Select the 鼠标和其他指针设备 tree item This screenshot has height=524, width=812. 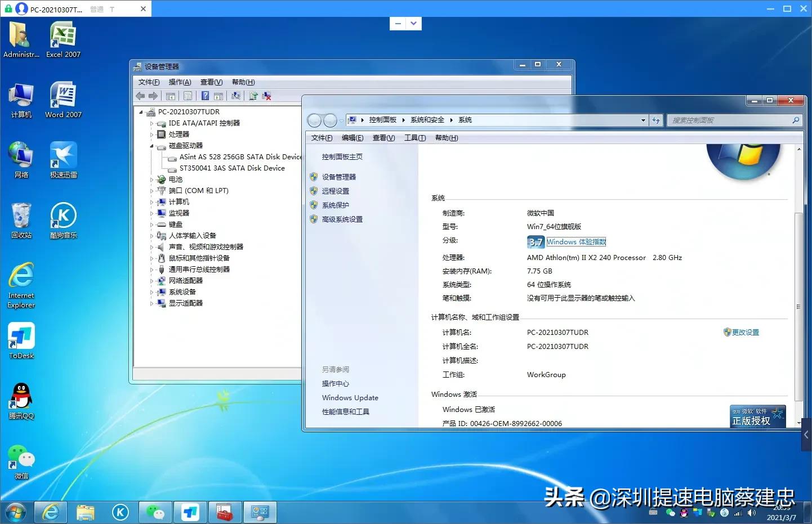(x=199, y=258)
